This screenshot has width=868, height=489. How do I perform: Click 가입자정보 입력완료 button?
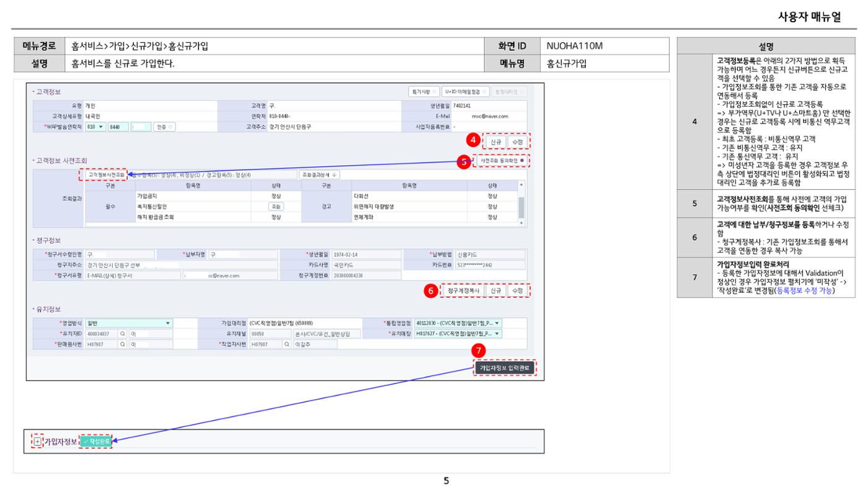(505, 368)
